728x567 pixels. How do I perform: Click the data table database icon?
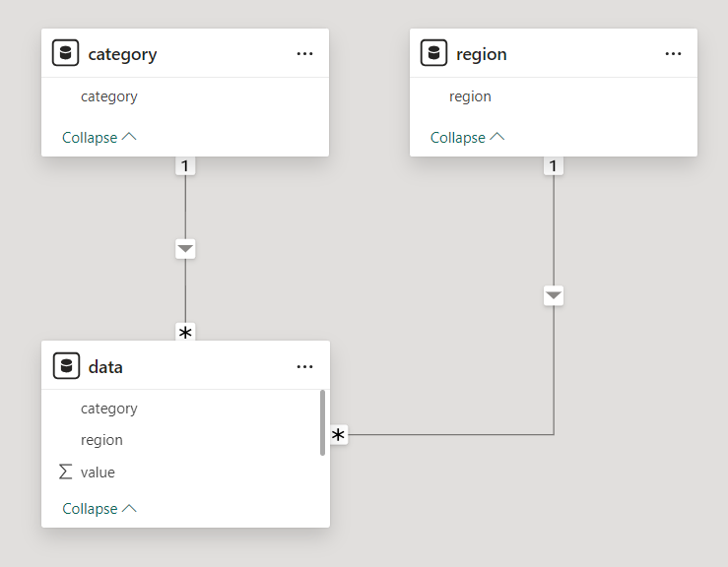click(66, 365)
